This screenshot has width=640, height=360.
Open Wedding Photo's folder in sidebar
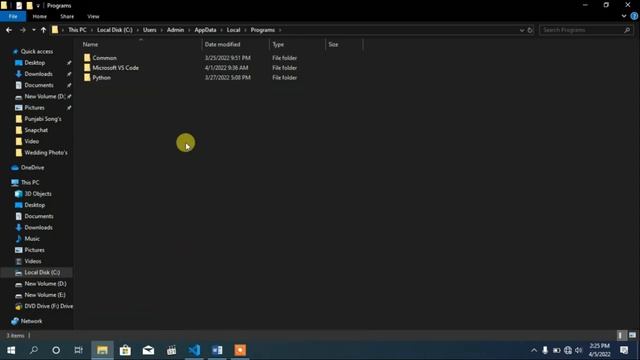(x=46, y=153)
